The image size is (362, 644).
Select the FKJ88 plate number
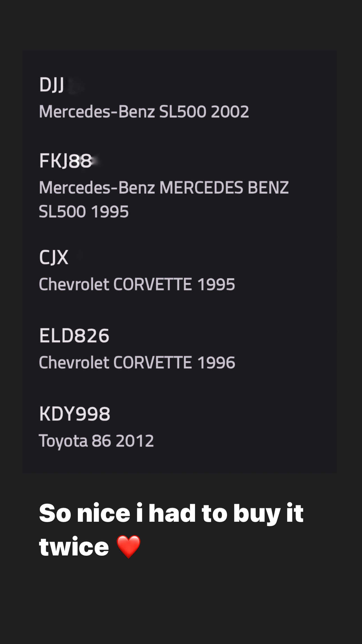(65, 161)
